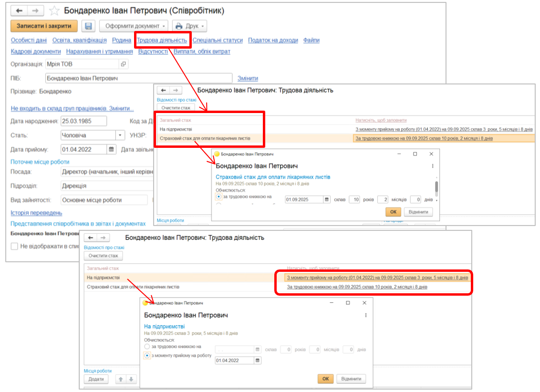Click the ПІБ field with Бондаренко Іван Петрович

point(138,78)
